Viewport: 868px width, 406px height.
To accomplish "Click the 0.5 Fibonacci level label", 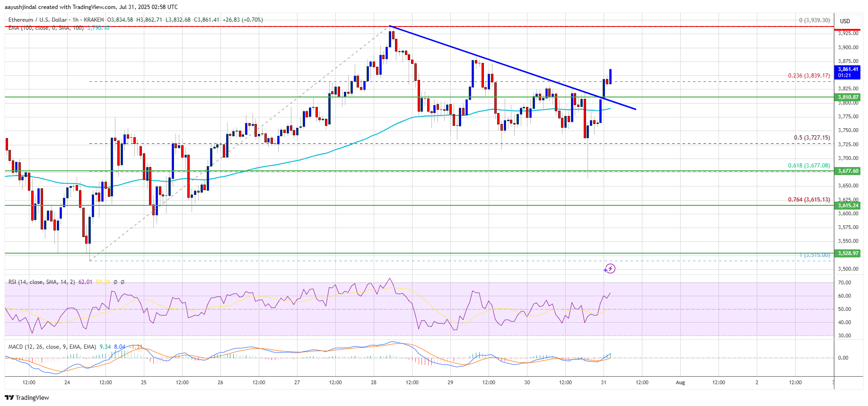I will coord(811,138).
